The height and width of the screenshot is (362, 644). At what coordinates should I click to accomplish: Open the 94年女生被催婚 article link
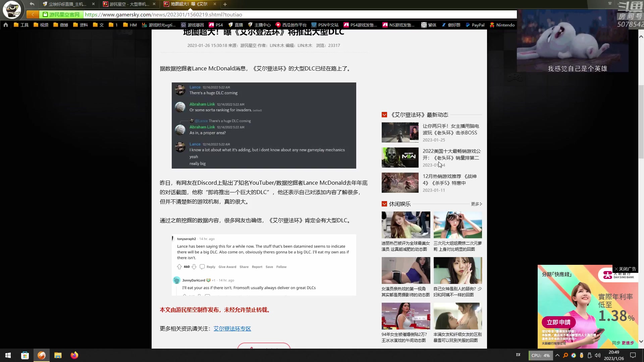pyautogui.click(x=404, y=337)
